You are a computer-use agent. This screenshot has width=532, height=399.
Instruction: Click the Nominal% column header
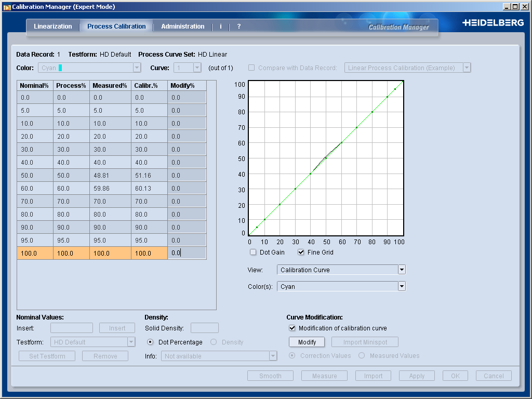pyautogui.click(x=35, y=86)
